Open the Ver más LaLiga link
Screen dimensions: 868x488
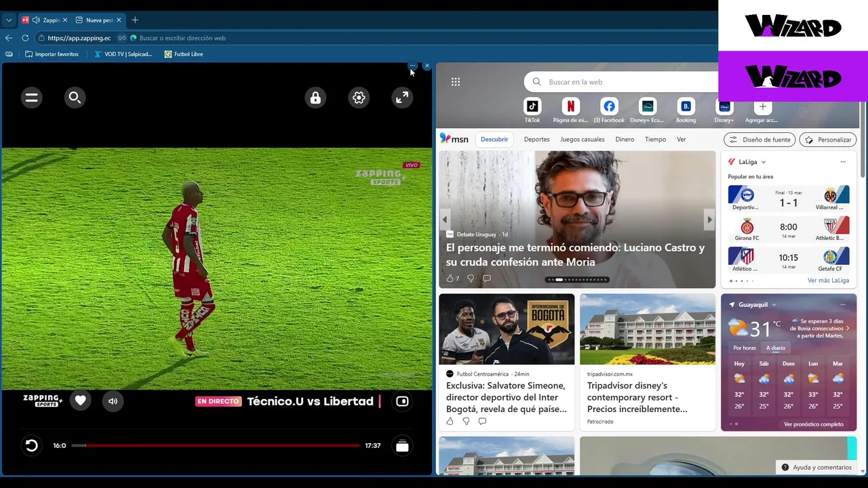pos(828,281)
